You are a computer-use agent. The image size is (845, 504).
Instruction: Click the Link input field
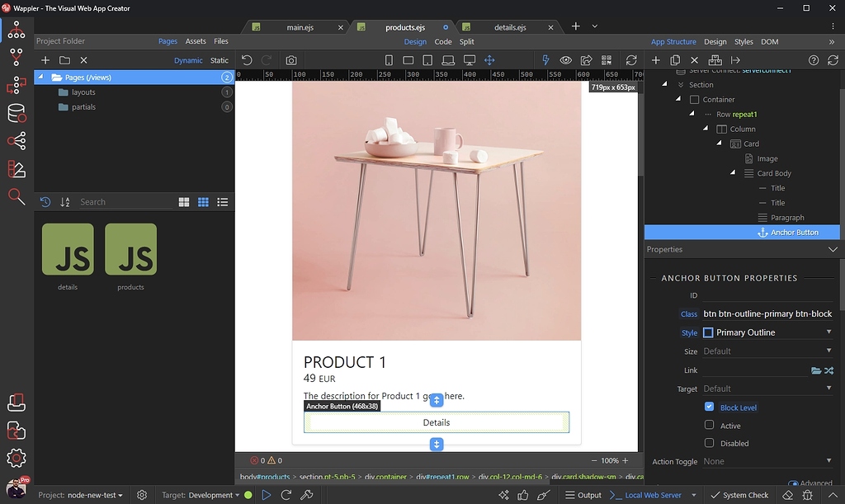point(753,370)
